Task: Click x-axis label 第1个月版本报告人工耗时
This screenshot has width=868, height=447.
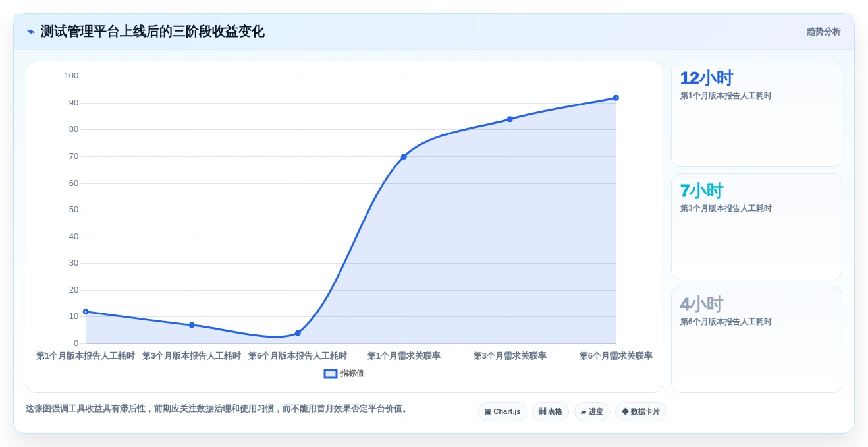Action: pos(86,356)
